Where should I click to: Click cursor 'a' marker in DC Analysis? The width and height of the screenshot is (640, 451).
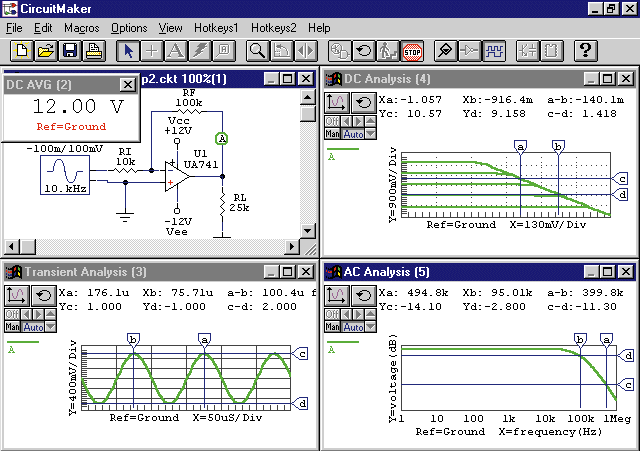click(x=520, y=147)
